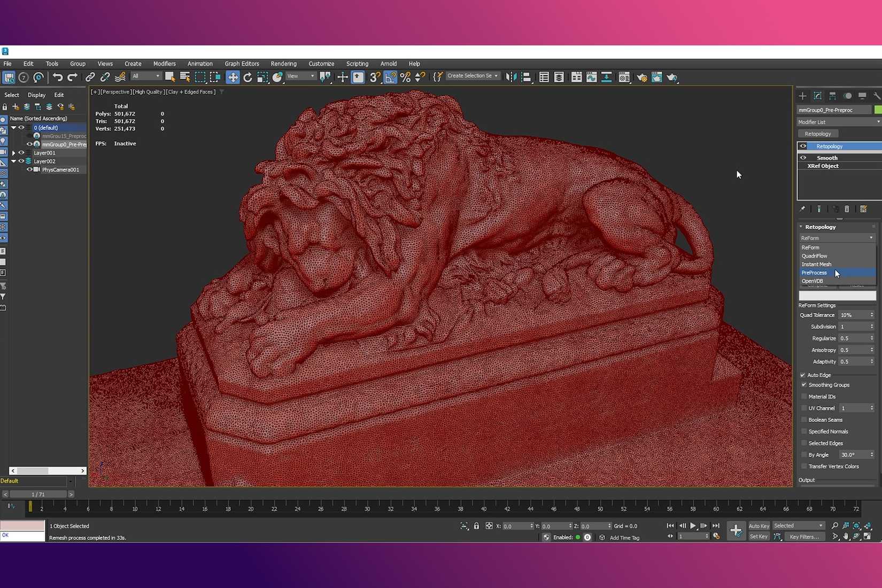This screenshot has width=882, height=588.
Task: Activate the Bind to Space Warp tool
Action: [x=120, y=78]
